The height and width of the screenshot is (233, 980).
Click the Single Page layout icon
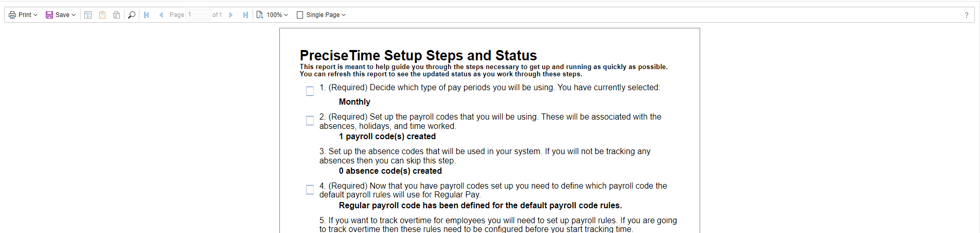click(300, 15)
